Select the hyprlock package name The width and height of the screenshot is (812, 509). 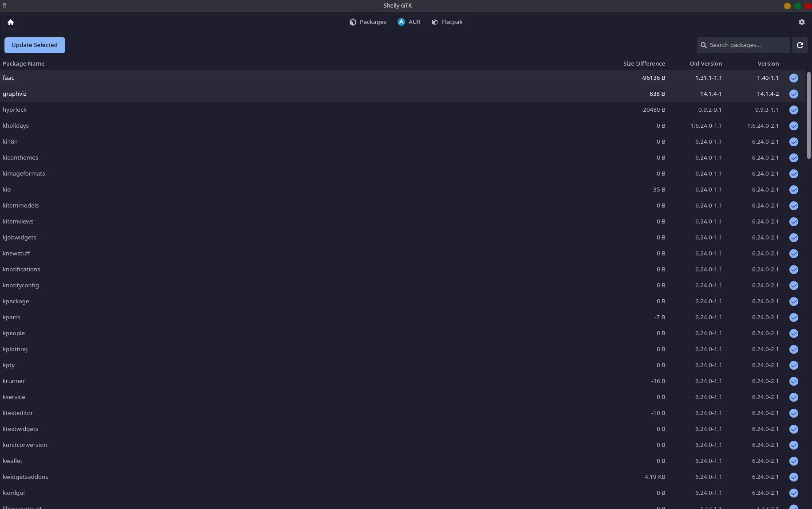[x=15, y=110]
